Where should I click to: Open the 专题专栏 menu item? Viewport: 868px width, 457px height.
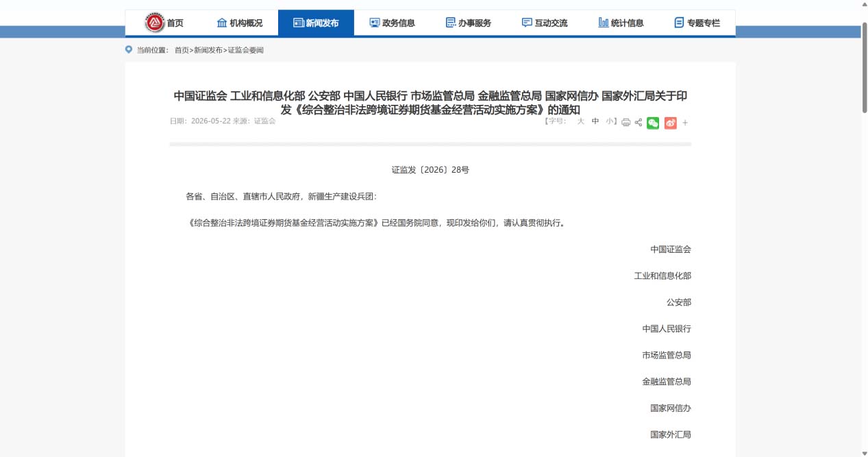pos(697,23)
